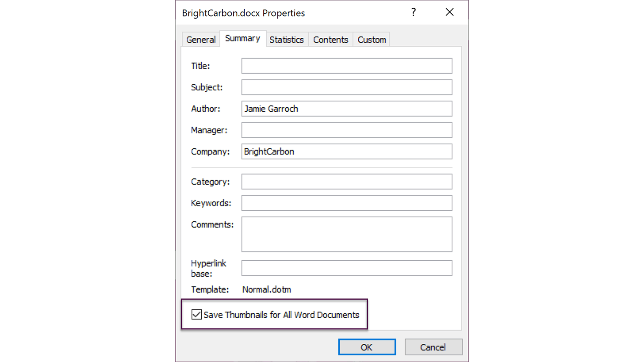Click the Comments: label
This screenshot has height=362, width=644.
coord(212,225)
